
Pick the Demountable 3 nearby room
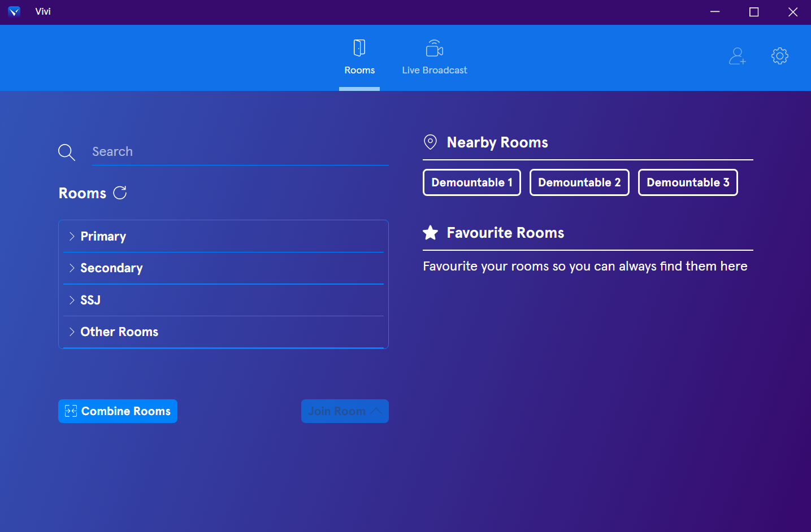[x=687, y=182]
